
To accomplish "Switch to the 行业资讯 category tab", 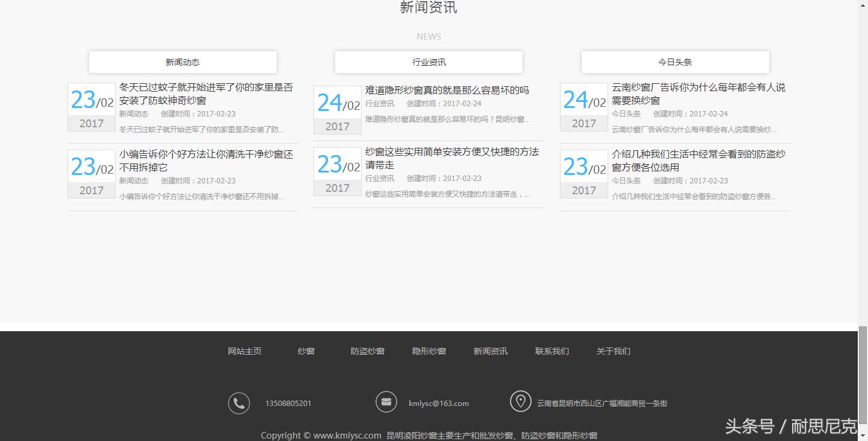I will 429,62.
